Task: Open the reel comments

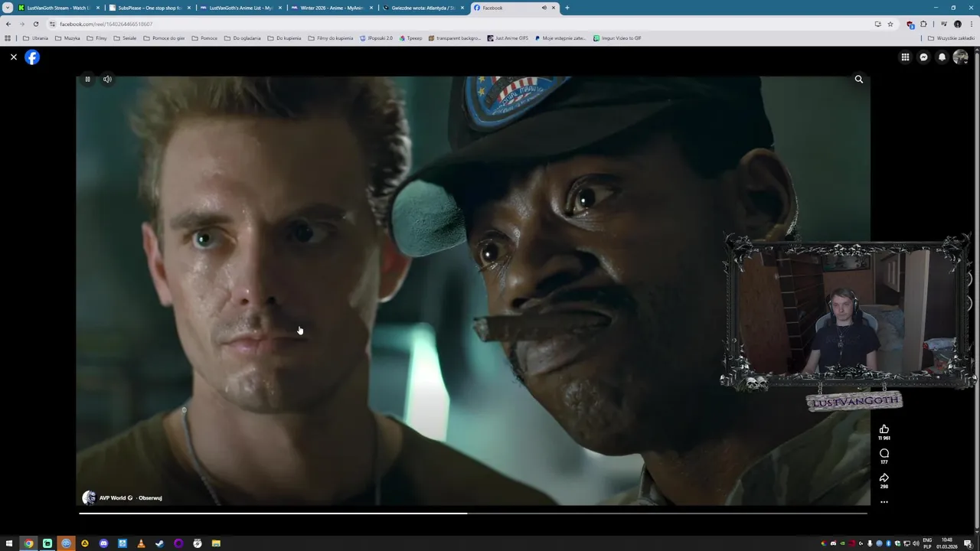Action: pos(884,453)
